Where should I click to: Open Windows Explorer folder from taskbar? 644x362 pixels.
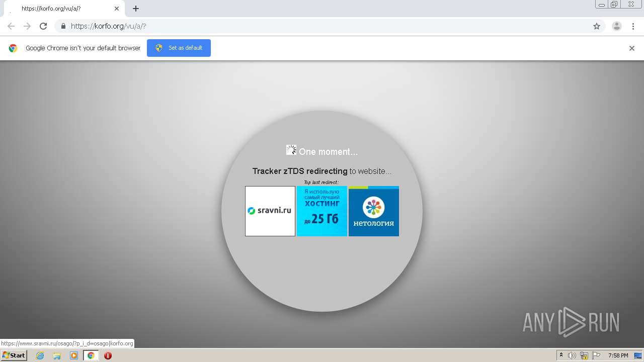(57, 355)
